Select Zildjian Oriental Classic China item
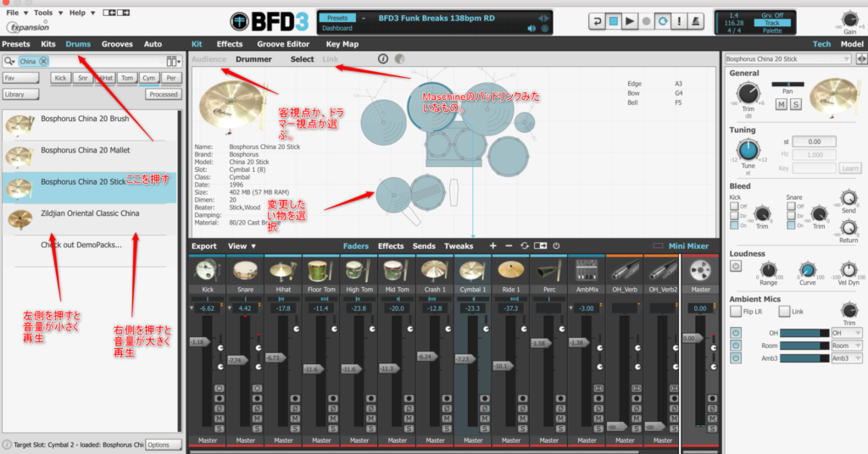 90,213
